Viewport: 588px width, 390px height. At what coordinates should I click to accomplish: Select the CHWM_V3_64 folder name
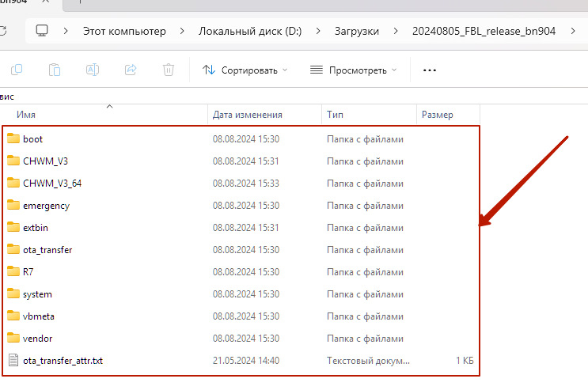point(52,184)
